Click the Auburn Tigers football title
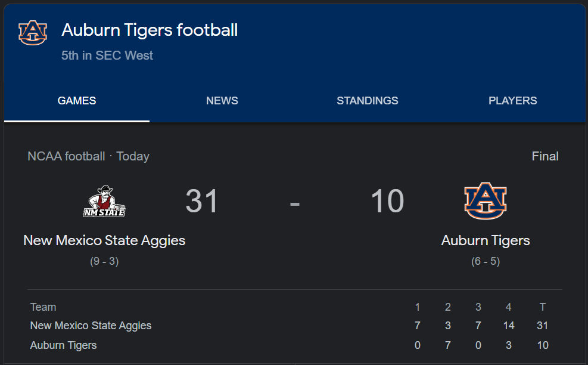Viewport: 588px width, 365px height. [150, 30]
